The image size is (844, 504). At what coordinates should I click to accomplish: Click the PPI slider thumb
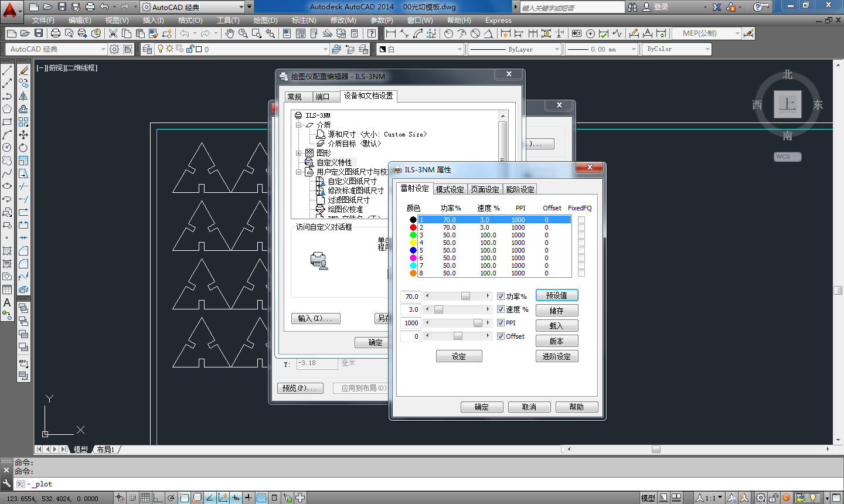coord(478,322)
